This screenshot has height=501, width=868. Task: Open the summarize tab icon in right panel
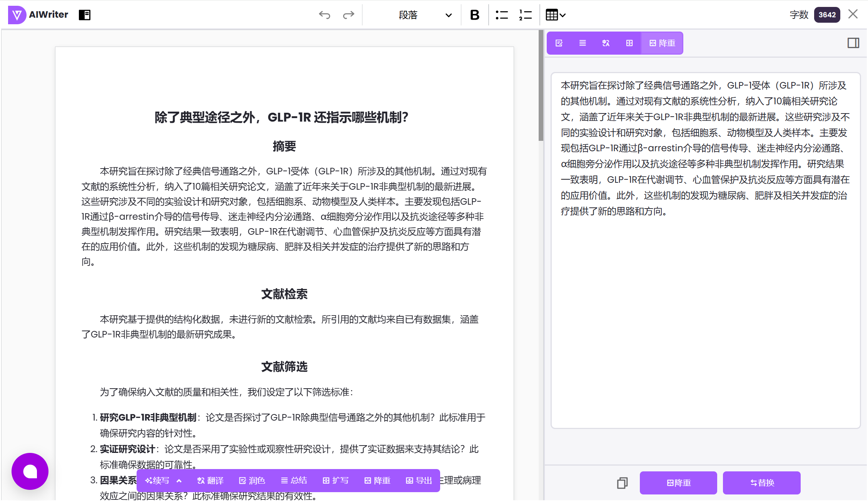pos(583,43)
